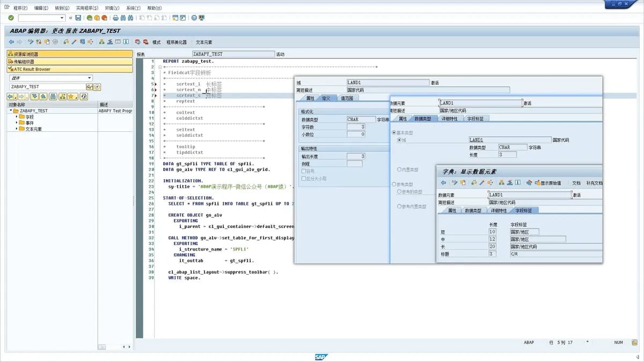Click the Find binoculars icon in the object list toolbar
Image resolution: width=644 pixels, height=362 pixels.
[x=53, y=97]
